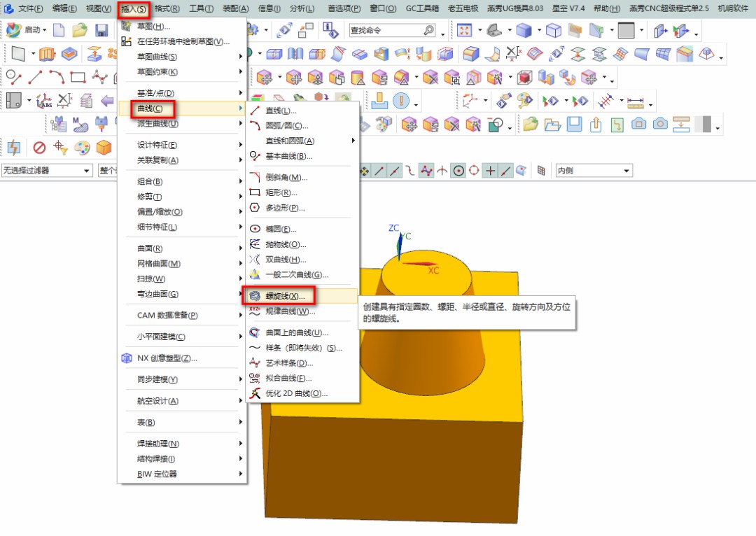
Task: Choose 艺术样条(D) from curve submenu
Action: 289,362
